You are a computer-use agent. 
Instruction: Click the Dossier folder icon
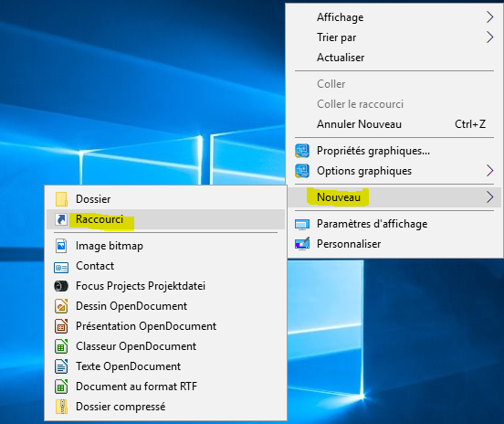coord(61,199)
